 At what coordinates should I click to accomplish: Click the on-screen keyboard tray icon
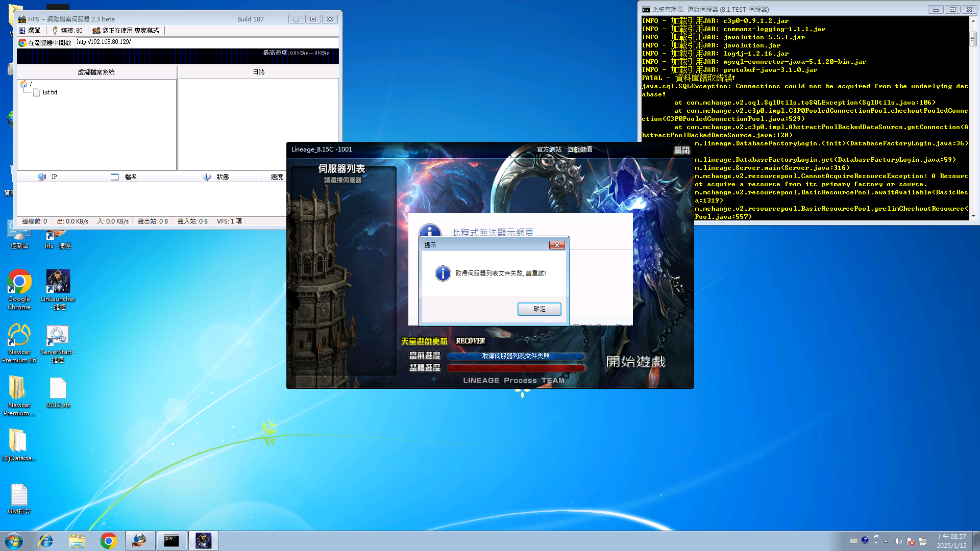coord(853,541)
